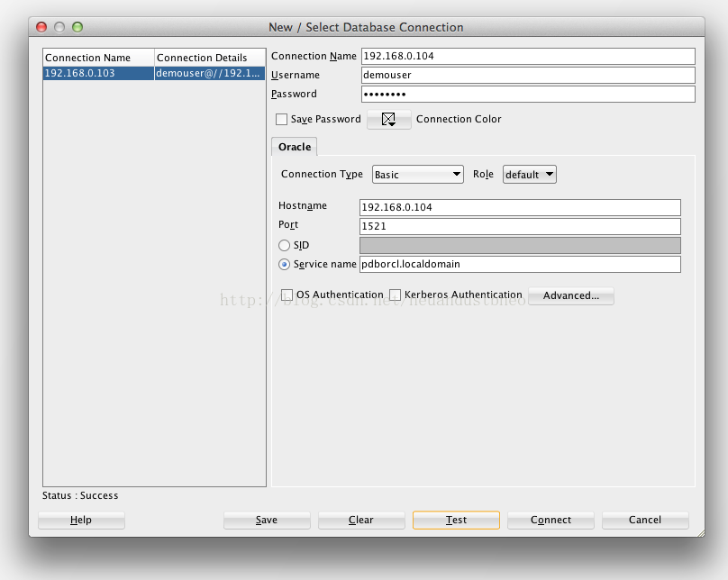Screen dimensions: 728x580
Task: Click the disabled SID text field
Action: [x=520, y=246]
